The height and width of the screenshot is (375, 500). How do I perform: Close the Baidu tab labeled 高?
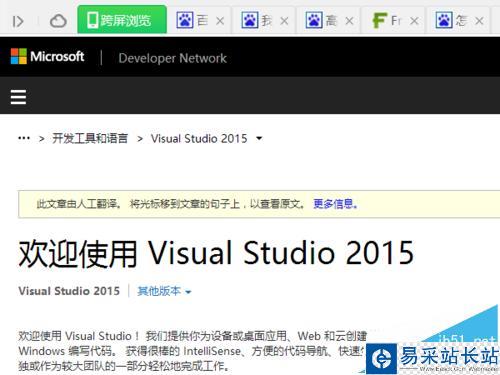click(x=349, y=21)
